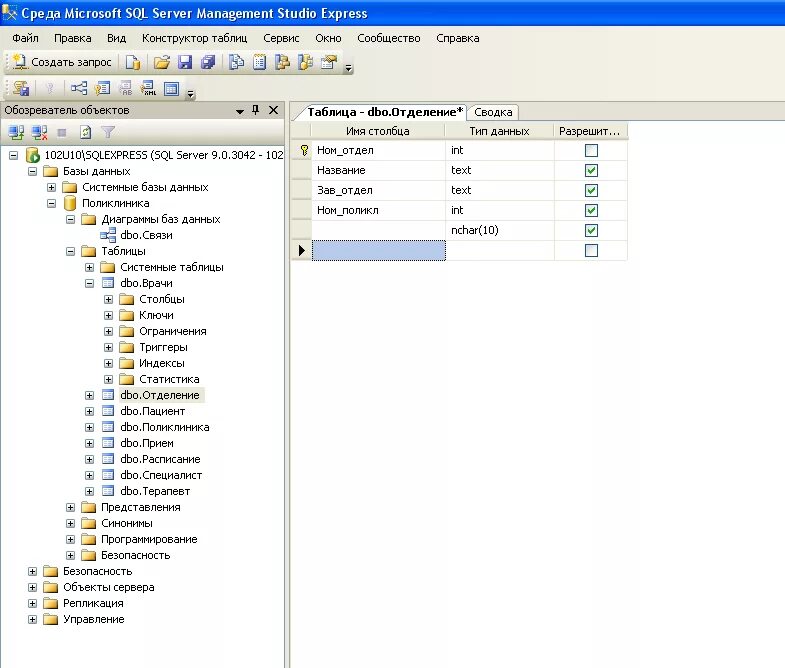Viewport: 785px width, 668px height.
Task: Select the Таблица - dbo.Отделение tab
Action: pyautogui.click(x=385, y=112)
